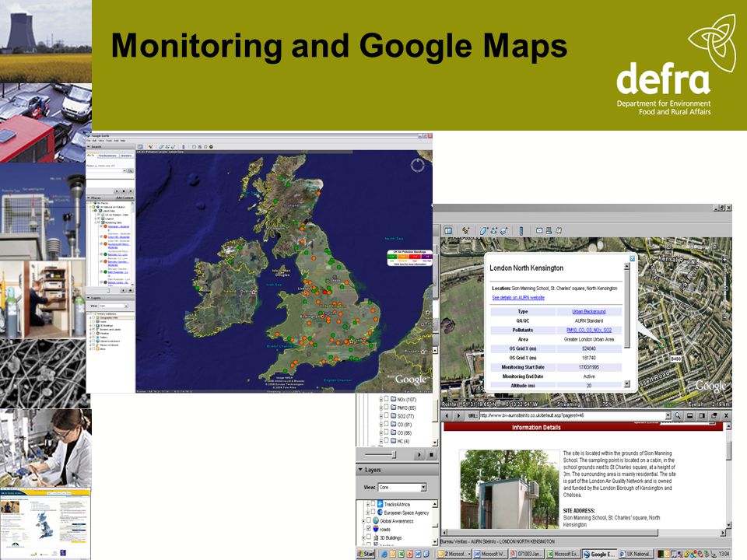Click the search button in the Fly To panel

[x=130, y=170]
